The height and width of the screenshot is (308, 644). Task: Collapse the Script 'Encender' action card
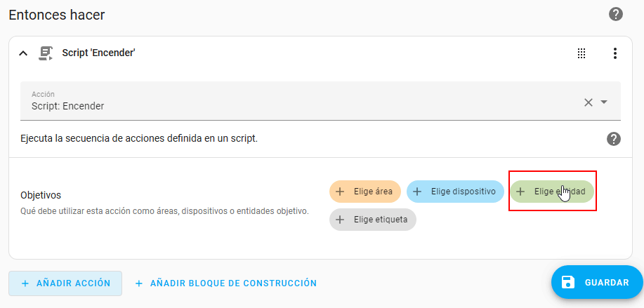coord(23,53)
